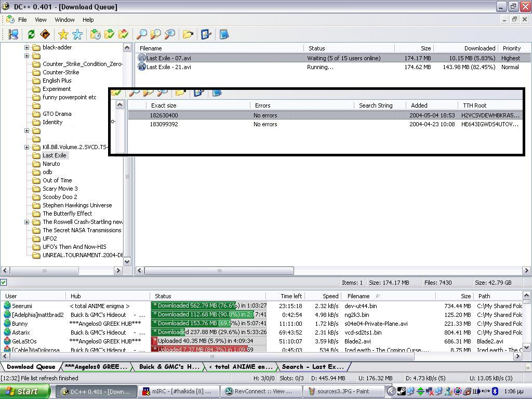Expand the Kill.Bill.Volume.2.SVCD folder node
The height and width of the screenshot is (399, 532).
pos(27,147)
